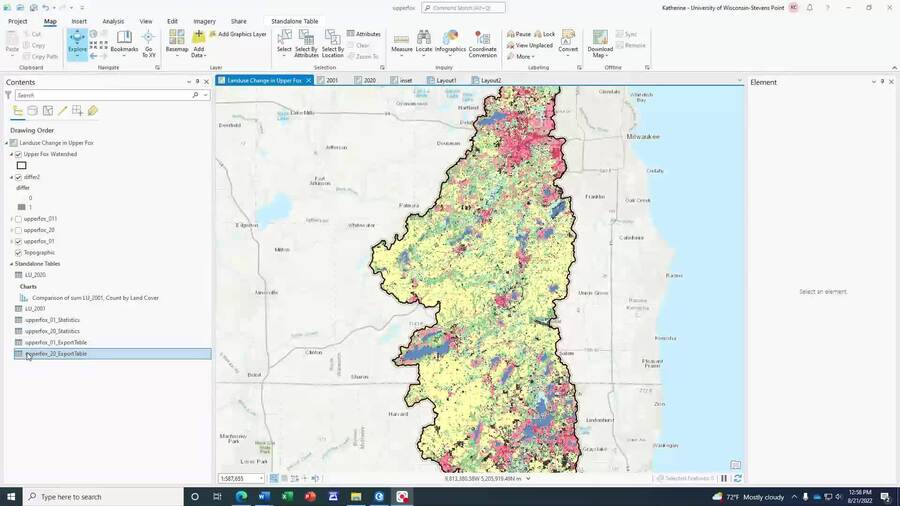Image resolution: width=900 pixels, height=506 pixels.
Task: Collapse the Standalone Tables group
Action: [11, 264]
